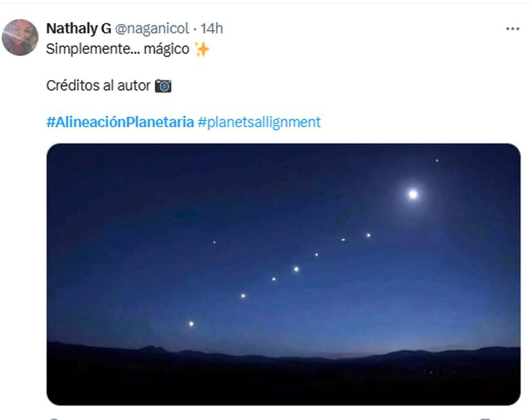Click Nathaly G's profile avatar
The height and width of the screenshot is (420, 529).
[x=20, y=37]
